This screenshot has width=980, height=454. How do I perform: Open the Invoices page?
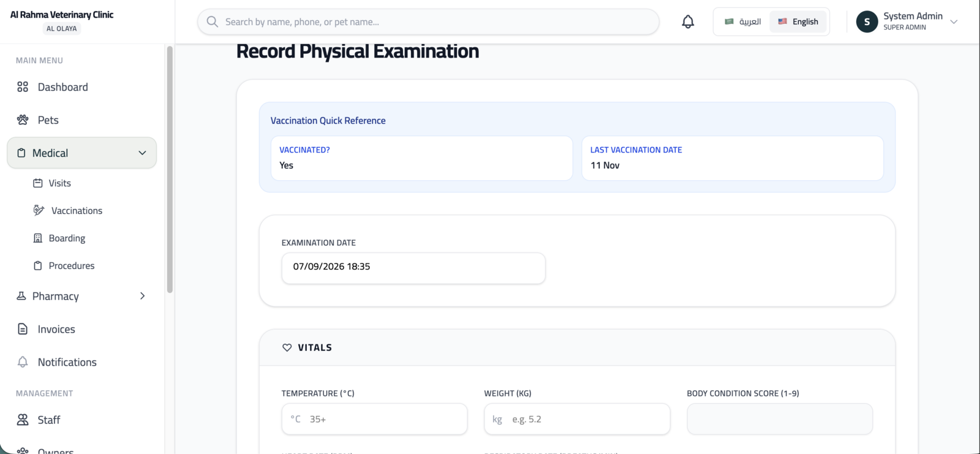(x=56, y=329)
